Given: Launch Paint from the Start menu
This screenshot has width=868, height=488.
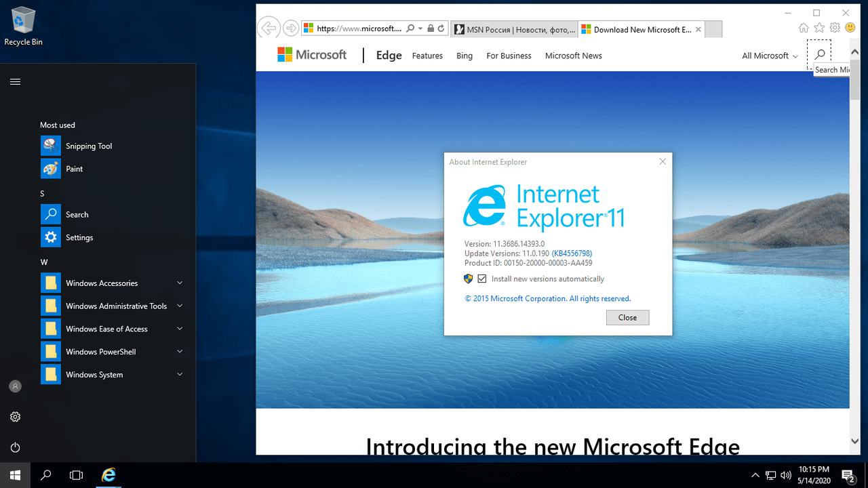Looking at the screenshot, I should click(x=113, y=169).
